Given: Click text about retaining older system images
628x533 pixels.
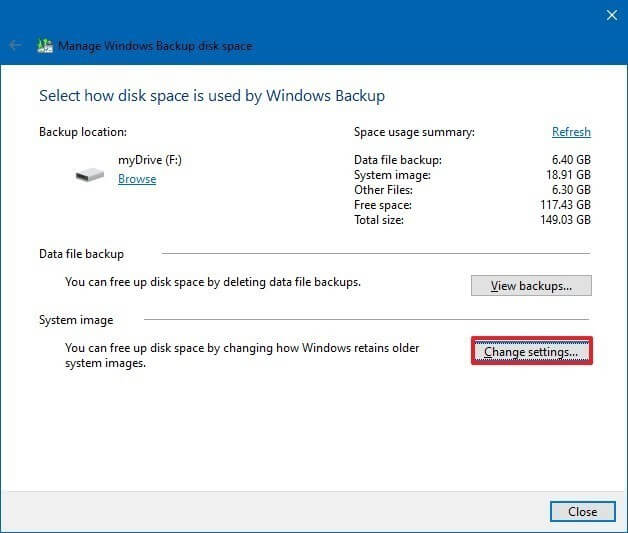Looking at the screenshot, I should tap(242, 356).
